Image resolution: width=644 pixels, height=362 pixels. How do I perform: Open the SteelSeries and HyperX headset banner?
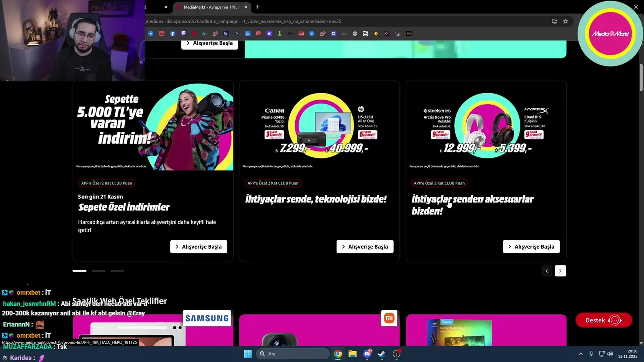[x=486, y=127]
